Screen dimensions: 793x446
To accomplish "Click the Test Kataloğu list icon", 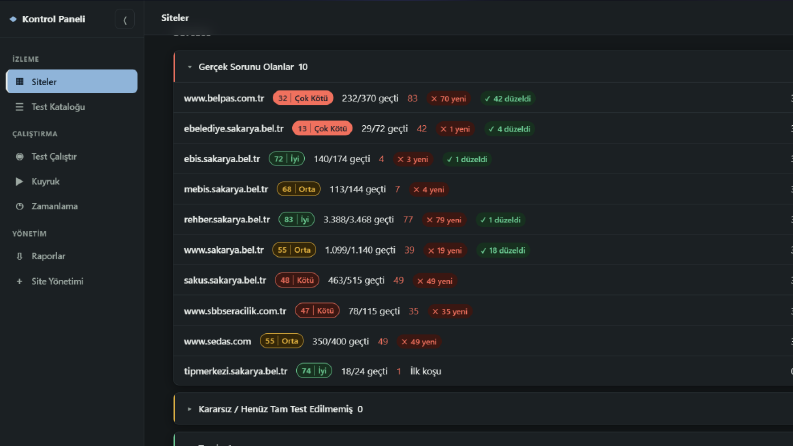I will 20,107.
